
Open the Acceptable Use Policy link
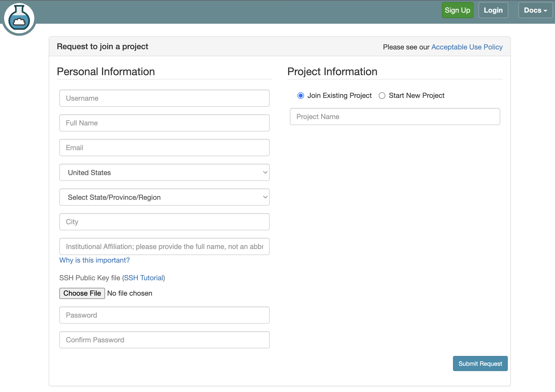click(467, 47)
